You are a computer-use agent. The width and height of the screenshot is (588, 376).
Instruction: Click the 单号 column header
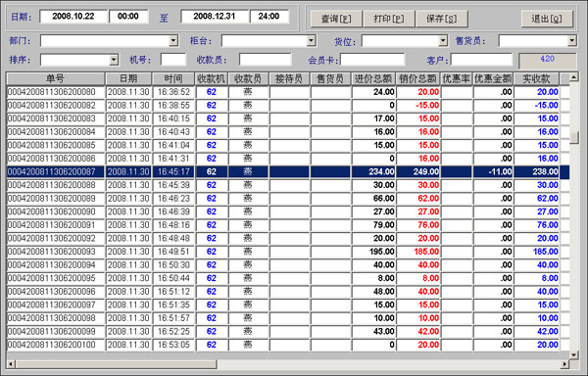pos(56,78)
